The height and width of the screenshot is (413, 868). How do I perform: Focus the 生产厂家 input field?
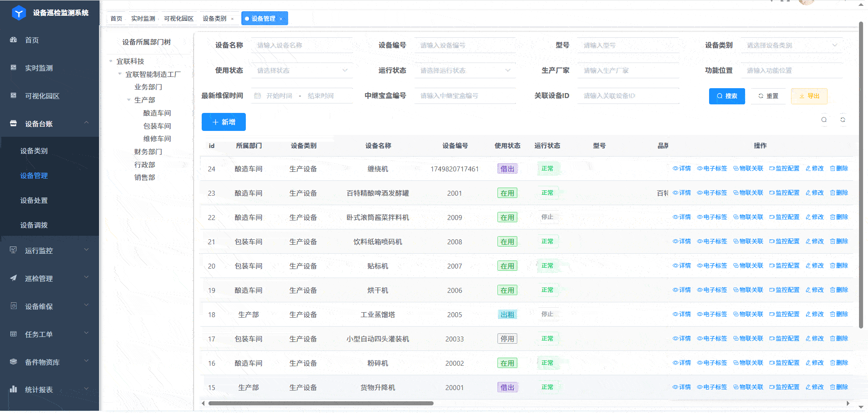pyautogui.click(x=628, y=71)
